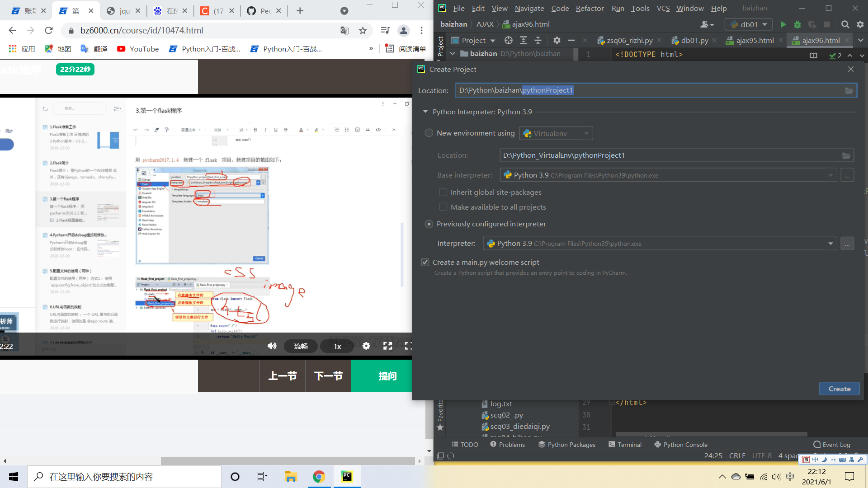This screenshot has width=868, height=488.
Task: Toggle reader mode book icon in editor
Action: 813,56
